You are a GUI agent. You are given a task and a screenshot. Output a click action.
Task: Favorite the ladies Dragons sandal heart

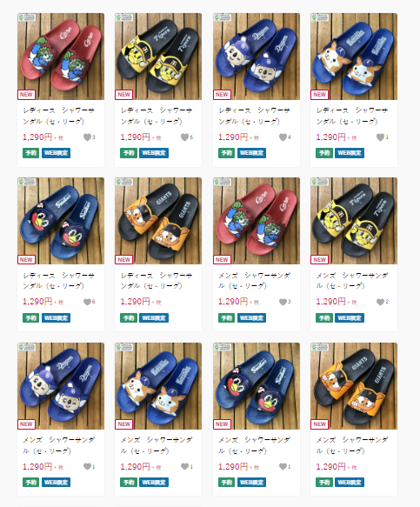tap(283, 137)
